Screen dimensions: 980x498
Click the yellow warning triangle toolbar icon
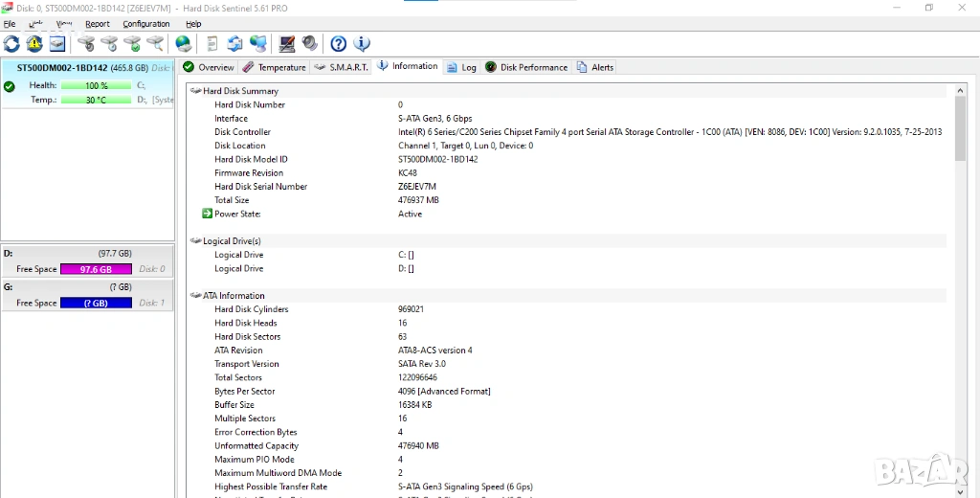pyautogui.click(x=34, y=44)
